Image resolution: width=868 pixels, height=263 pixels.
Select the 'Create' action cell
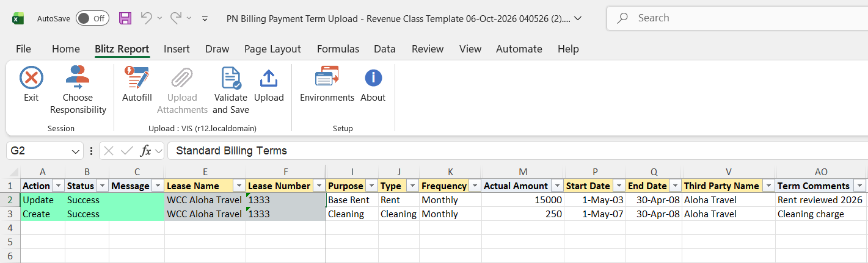[43, 214]
